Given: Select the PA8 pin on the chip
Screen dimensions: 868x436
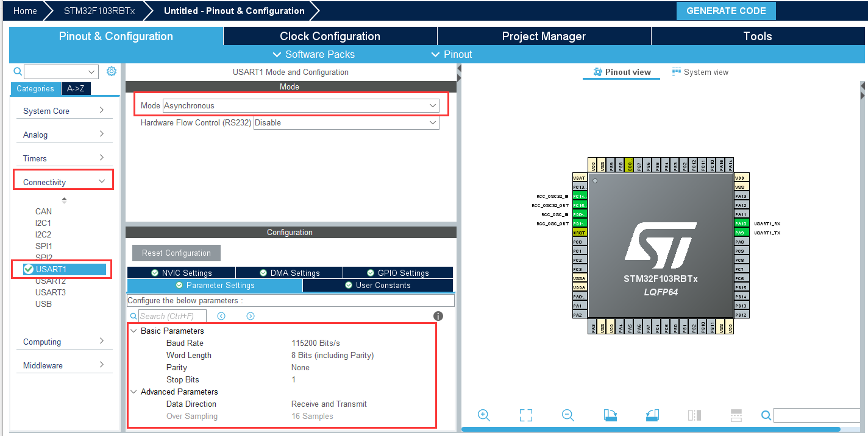Looking at the screenshot, I should click(x=741, y=242).
